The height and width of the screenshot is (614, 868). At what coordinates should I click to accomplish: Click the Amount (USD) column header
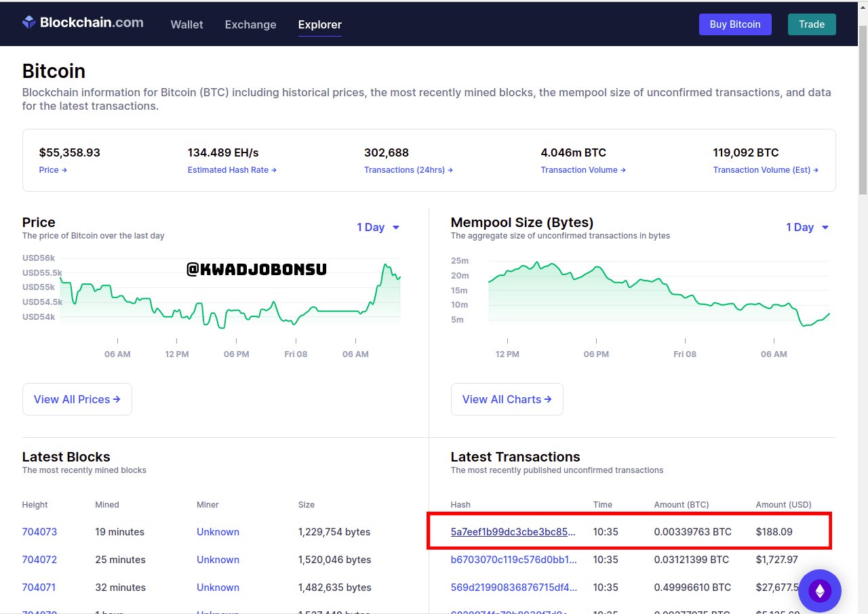[x=784, y=505]
